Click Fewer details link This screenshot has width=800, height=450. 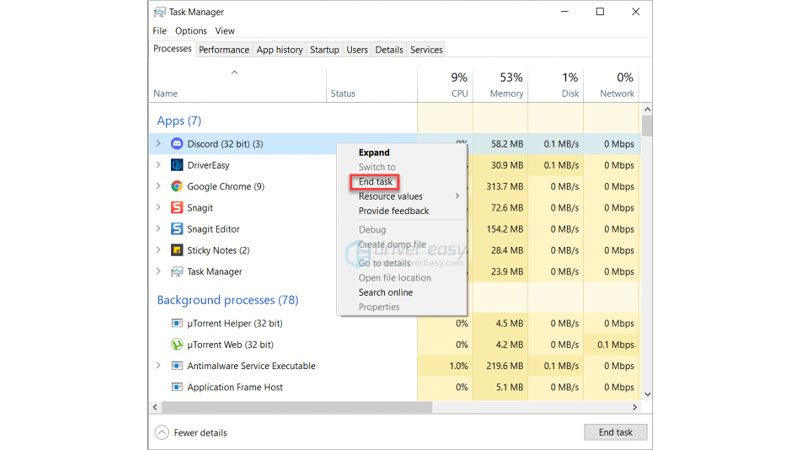[x=201, y=433]
